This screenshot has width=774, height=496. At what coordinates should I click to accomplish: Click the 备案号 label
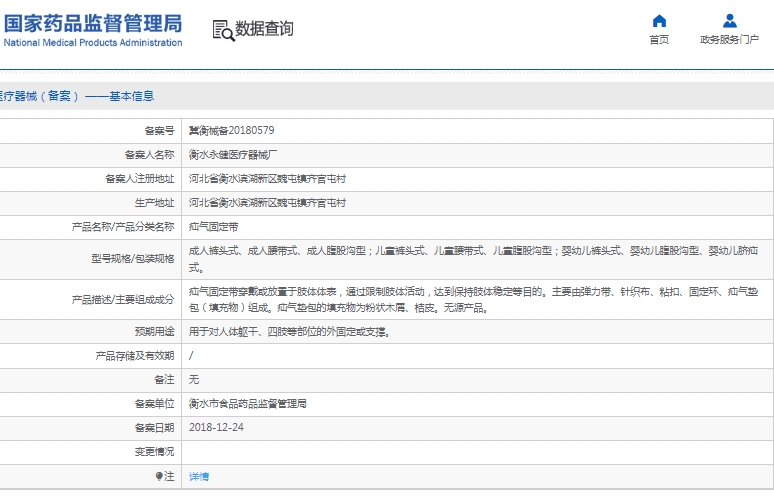tap(159, 131)
